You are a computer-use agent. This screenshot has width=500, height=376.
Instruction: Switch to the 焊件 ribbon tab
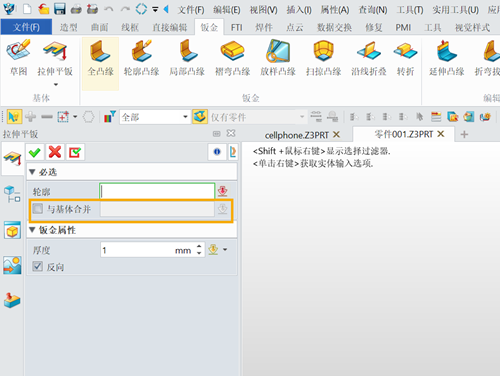click(x=264, y=27)
